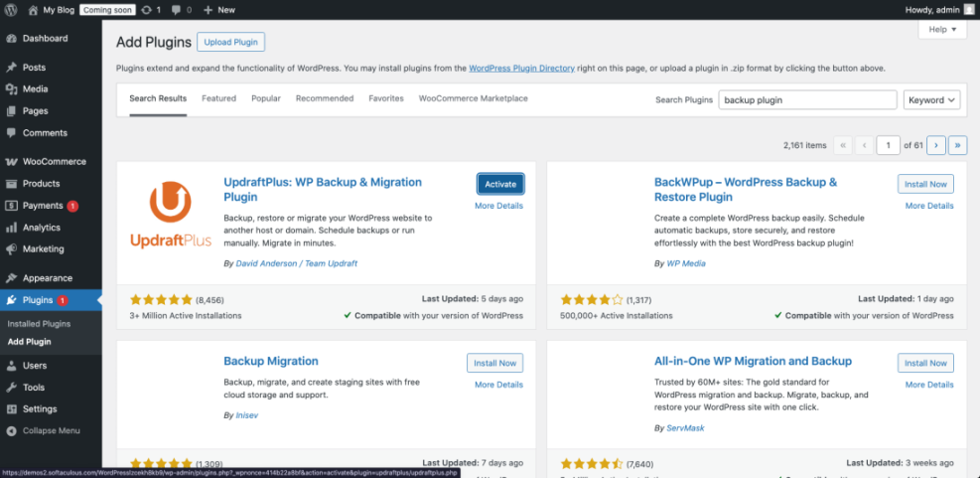
Task: Open the comments bubble icon in admin bar
Action: pyautogui.click(x=175, y=10)
